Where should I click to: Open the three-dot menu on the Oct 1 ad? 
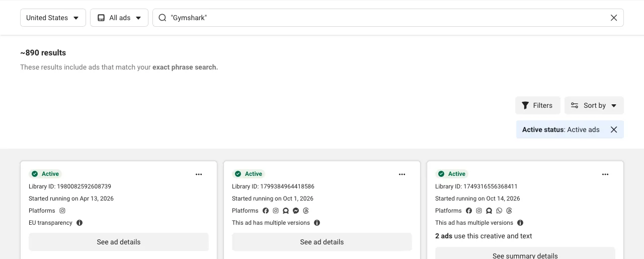tap(402, 174)
